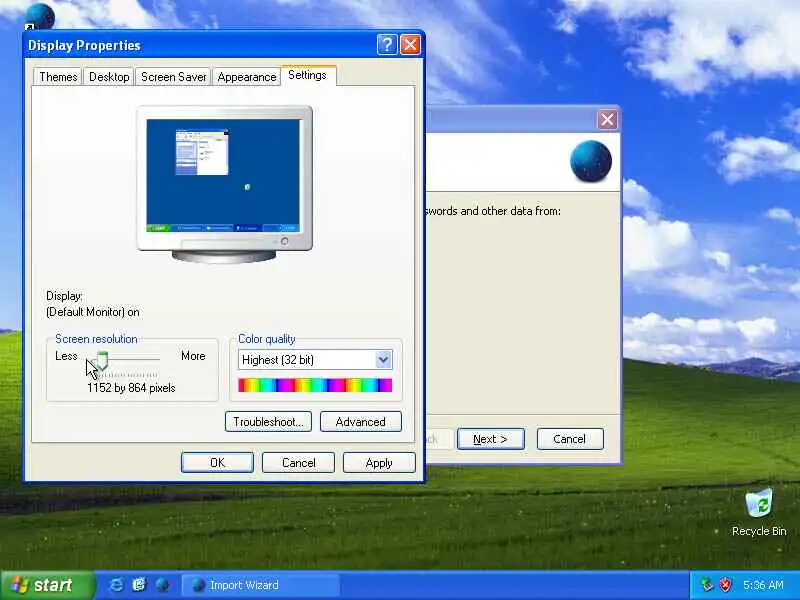Click the Color quality dropdown arrow
Viewport: 800px width, 600px height.
tap(383, 360)
